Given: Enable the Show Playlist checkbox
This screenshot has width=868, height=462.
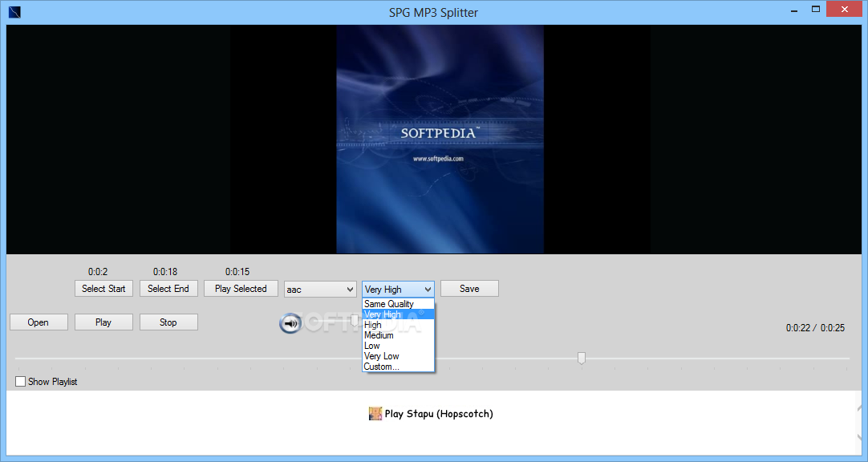Looking at the screenshot, I should tap(21, 381).
